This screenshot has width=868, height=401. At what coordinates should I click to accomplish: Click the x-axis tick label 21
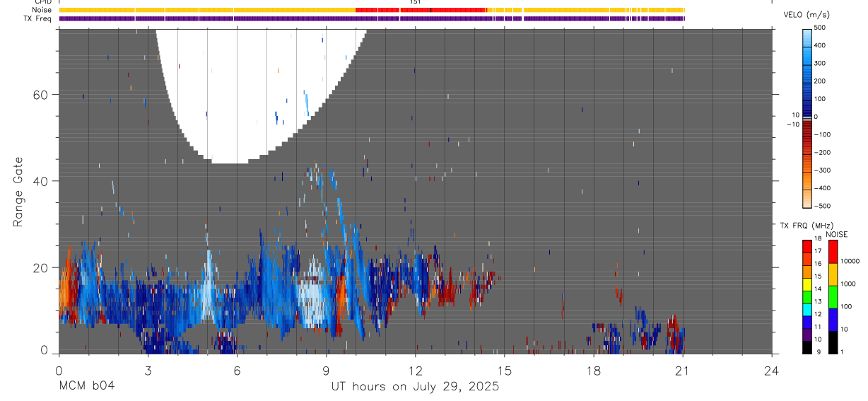[682, 371]
